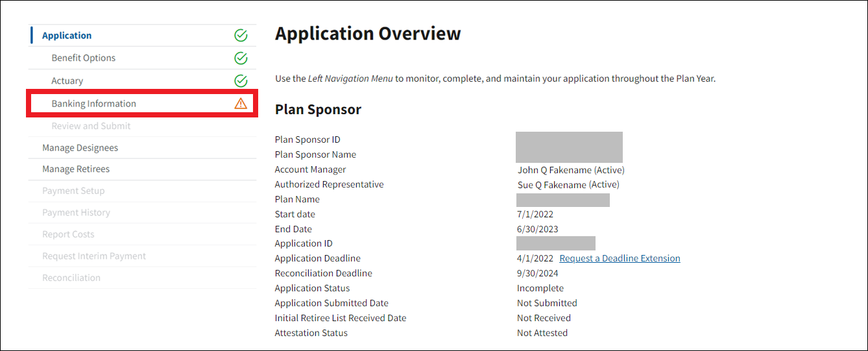Viewport: 868px width, 351px height.
Task: Click the Account Manager name John Q Fakename
Action: 555,170
